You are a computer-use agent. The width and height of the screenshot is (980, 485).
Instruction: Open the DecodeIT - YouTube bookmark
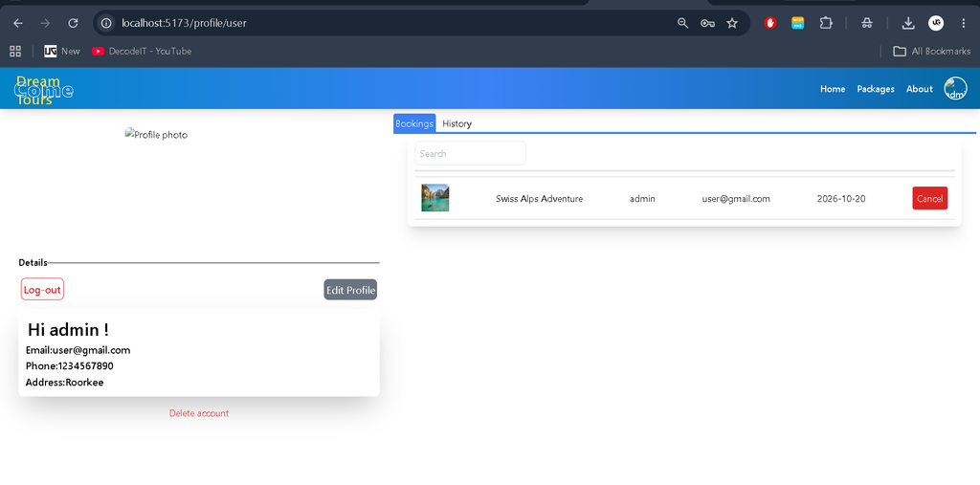click(x=142, y=52)
